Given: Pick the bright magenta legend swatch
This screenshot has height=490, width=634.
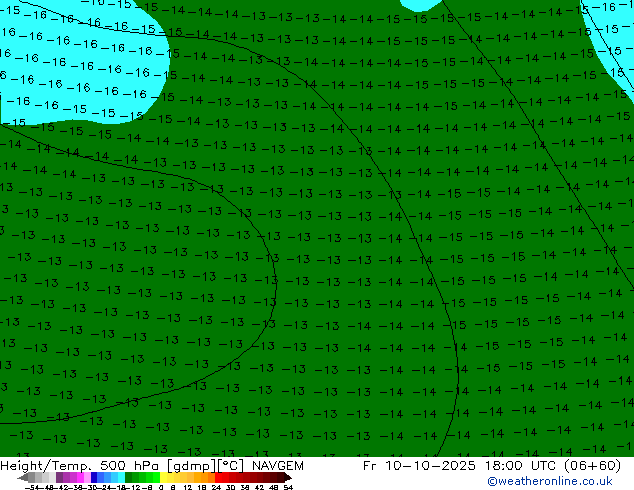Looking at the screenshot, I should [80, 477].
